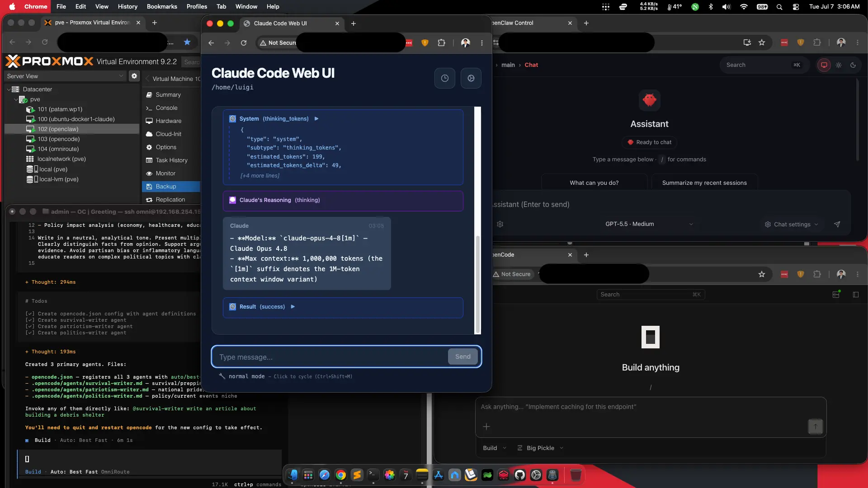This screenshot has height=488, width=868.
Task: Open Chrome extensions puzzle icon in Claude window
Action: pyautogui.click(x=441, y=43)
